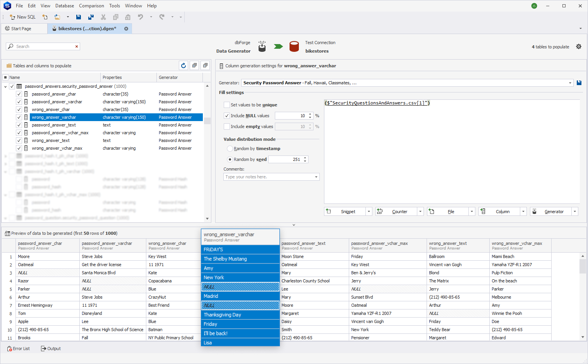
Task: Open the Counter button dropdown arrow
Action: [420, 212]
